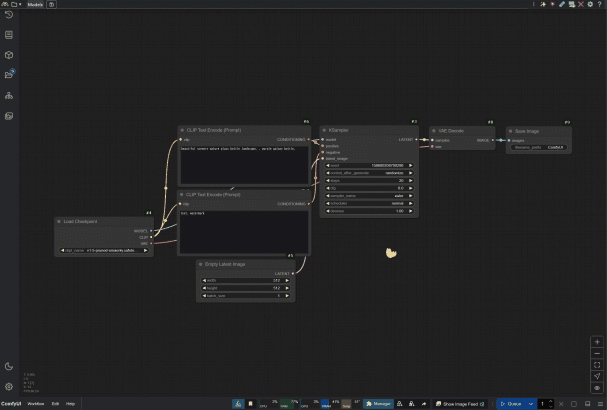Collapse the Load Checkpoint node dot
This screenshot has width=607, height=410.
click(x=59, y=221)
